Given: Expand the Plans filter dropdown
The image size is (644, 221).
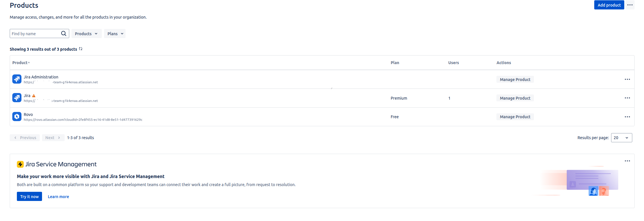Looking at the screenshot, I should pos(115,33).
